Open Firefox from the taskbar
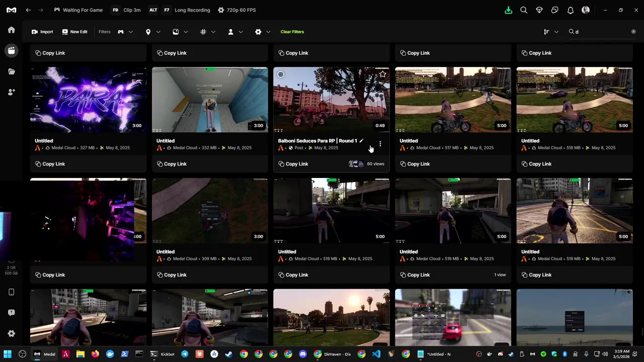The width and height of the screenshot is (644, 362). pos(95,354)
